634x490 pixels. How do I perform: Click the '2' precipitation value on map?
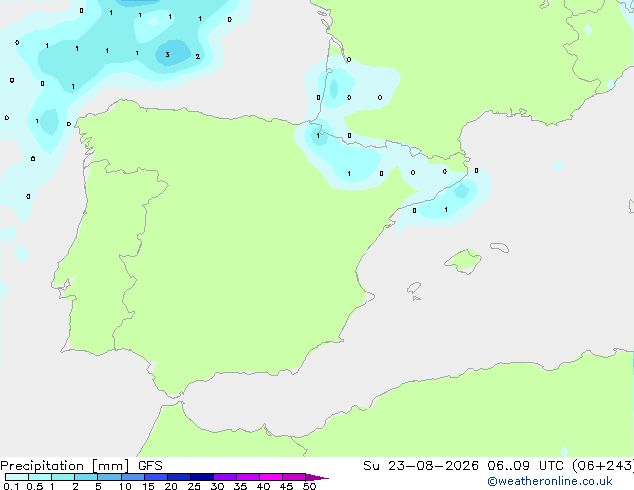[x=197, y=57]
